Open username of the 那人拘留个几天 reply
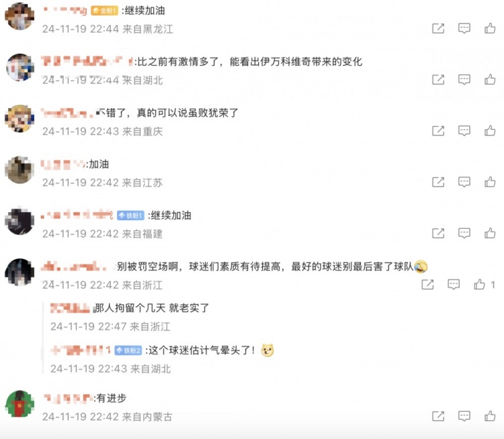Image resolution: width=504 pixels, height=439 pixels. (x=71, y=308)
